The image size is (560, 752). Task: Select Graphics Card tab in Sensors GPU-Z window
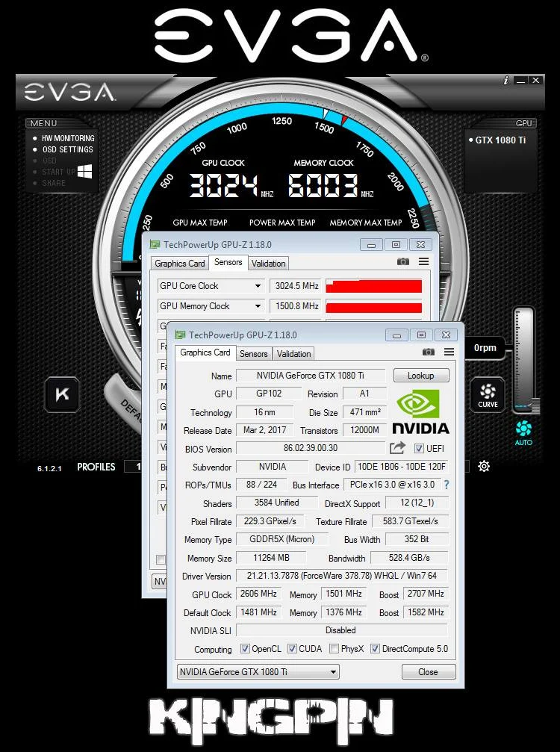click(180, 264)
